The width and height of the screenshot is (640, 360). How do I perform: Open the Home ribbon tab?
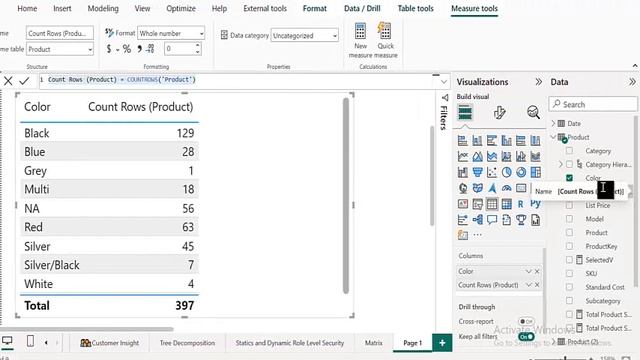click(x=27, y=9)
